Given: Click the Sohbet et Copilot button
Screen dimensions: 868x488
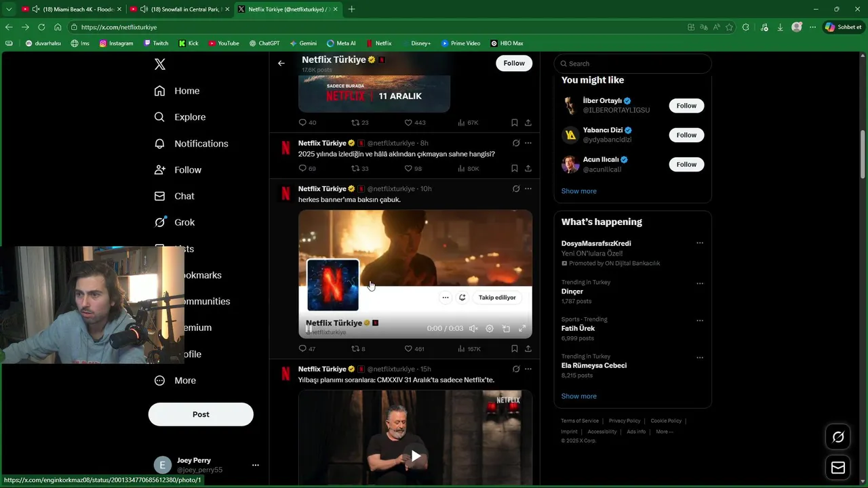Looking at the screenshot, I should [x=843, y=27].
